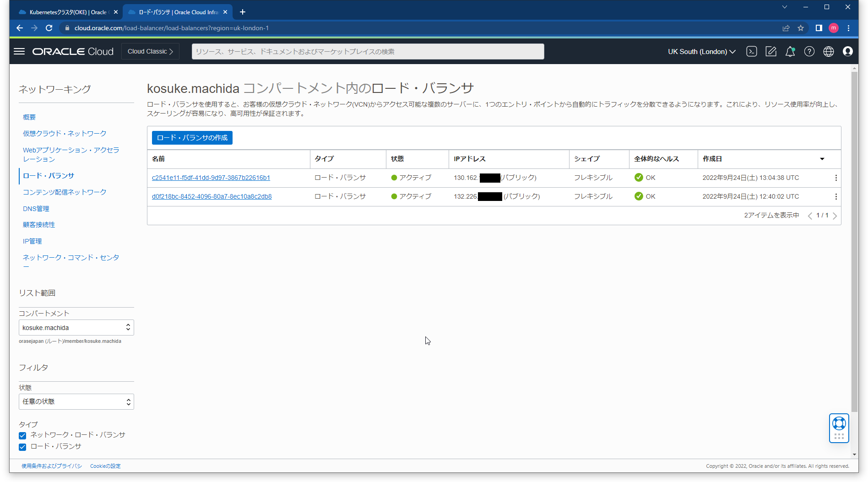Open actions menu for load balancer c2541e11
Viewport: 868px width, 482px height.
click(x=836, y=178)
